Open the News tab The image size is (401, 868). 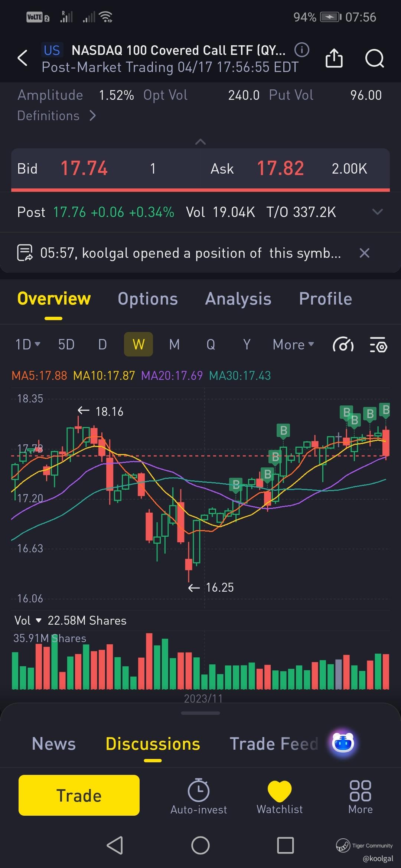[54, 744]
